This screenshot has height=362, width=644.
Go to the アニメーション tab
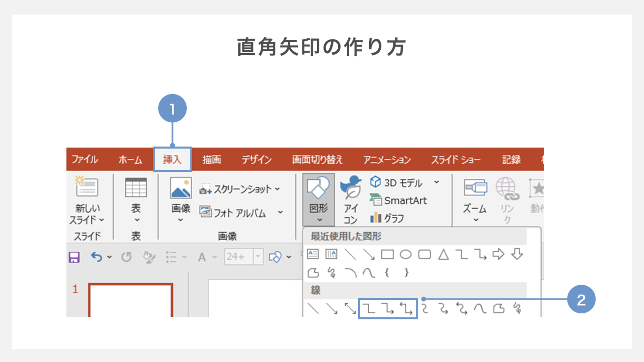pos(387,159)
